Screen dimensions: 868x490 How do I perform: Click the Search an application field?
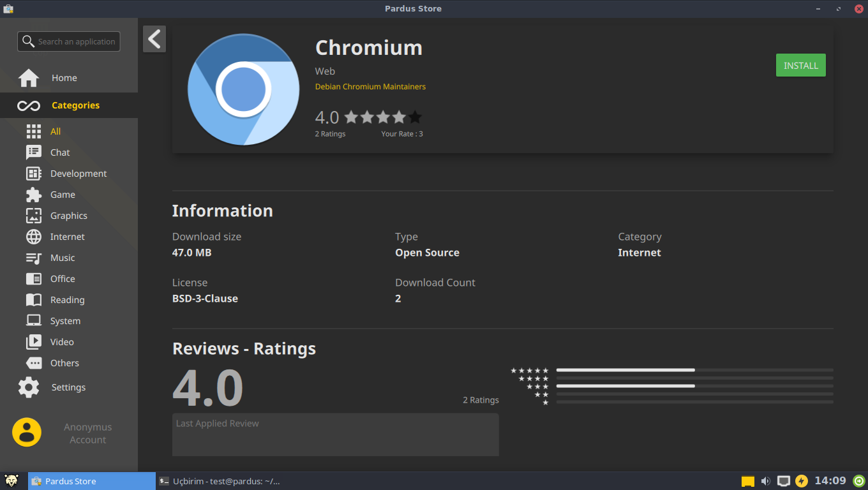point(69,41)
